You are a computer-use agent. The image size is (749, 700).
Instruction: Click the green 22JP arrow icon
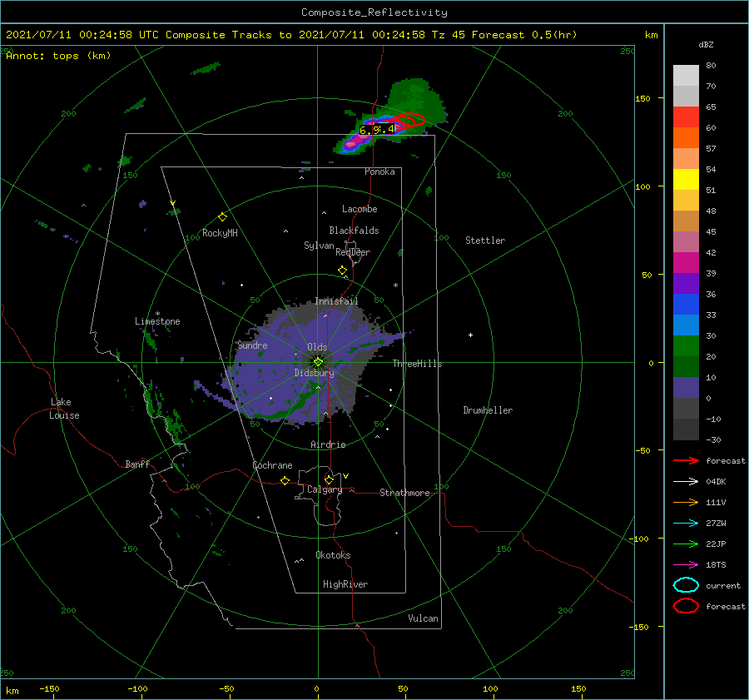click(686, 544)
